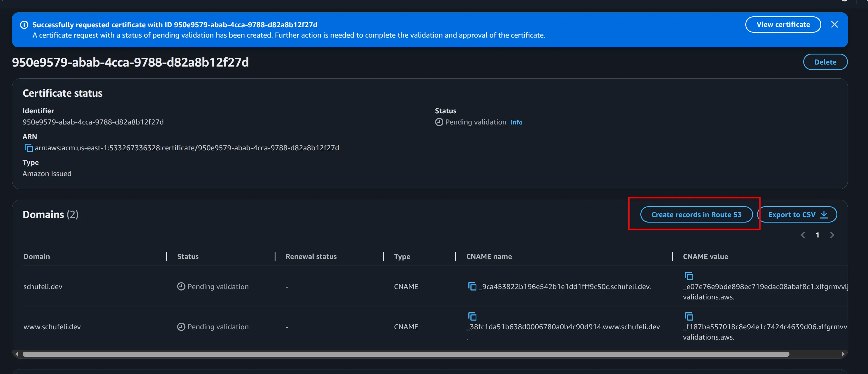Export domains to CSV

[797, 215]
